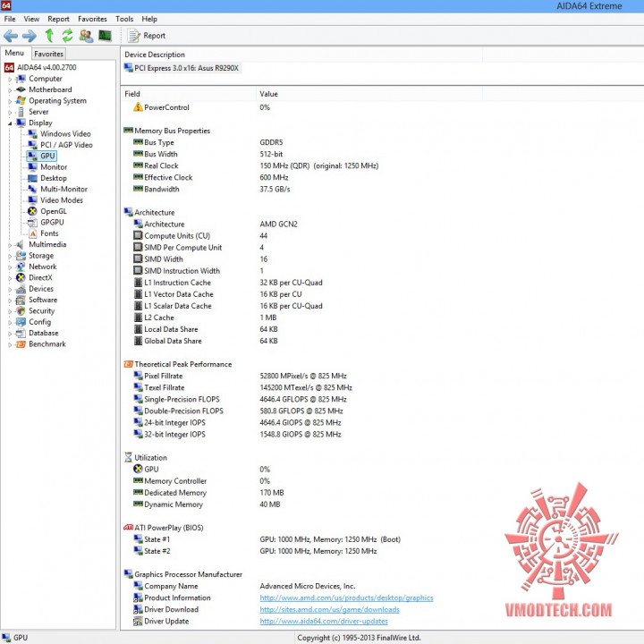This screenshot has height=644, width=644.
Task: Select Windows Video icon in tree
Action: point(32,134)
